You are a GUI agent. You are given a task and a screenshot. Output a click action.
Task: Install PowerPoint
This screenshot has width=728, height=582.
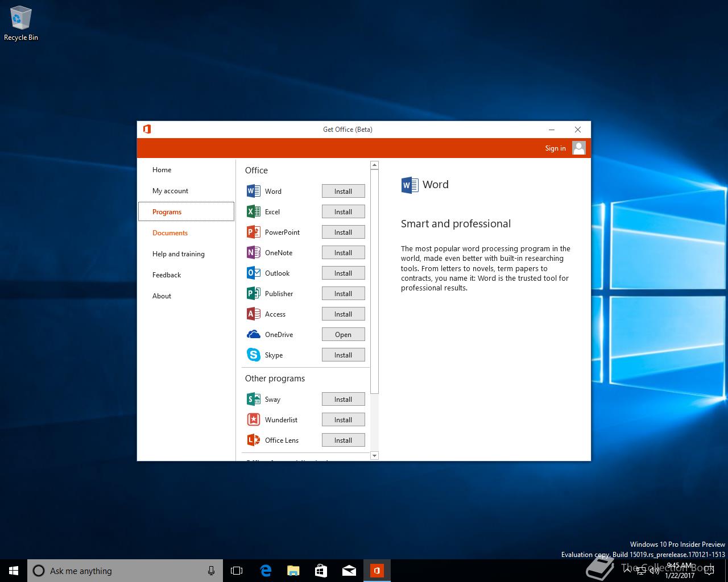pos(343,232)
